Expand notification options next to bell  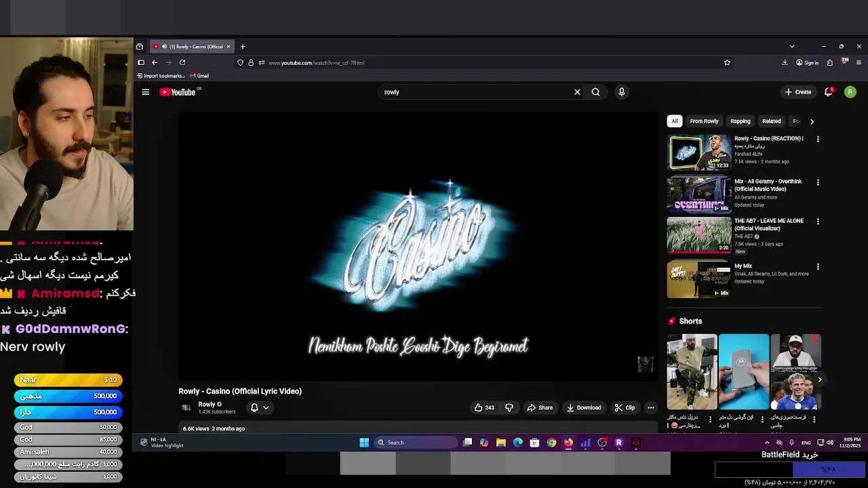(x=266, y=407)
